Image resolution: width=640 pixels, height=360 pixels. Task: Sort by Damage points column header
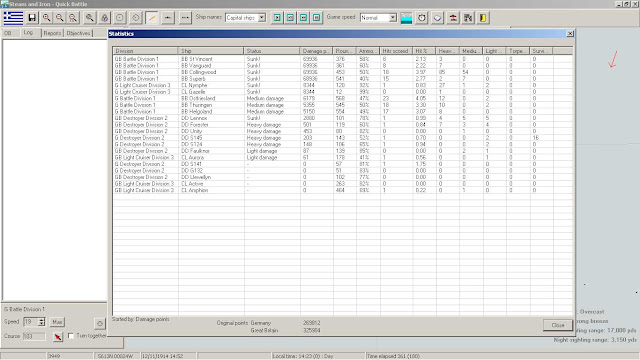click(316, 51)
